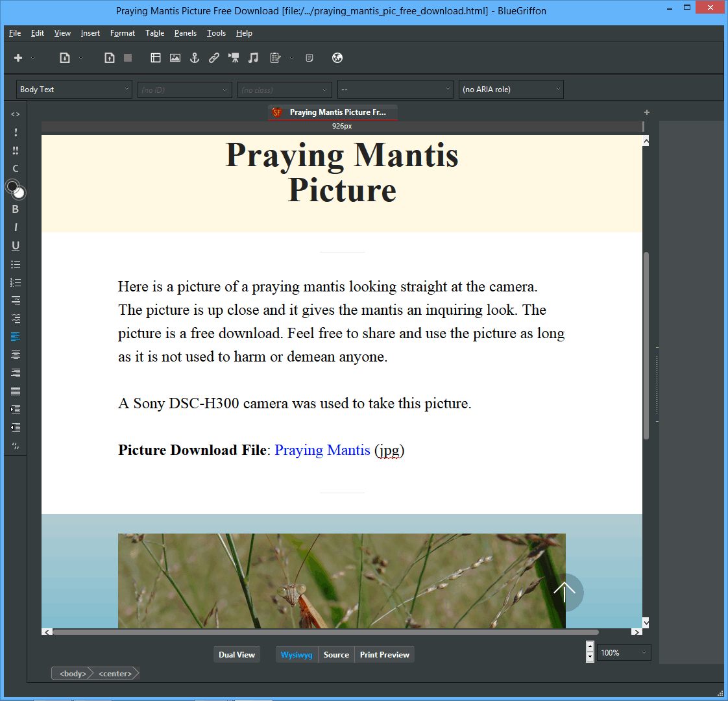Screen dimensions: 728x701
Task: Open the (no ID) dropdown
Action: click(184, 90)
